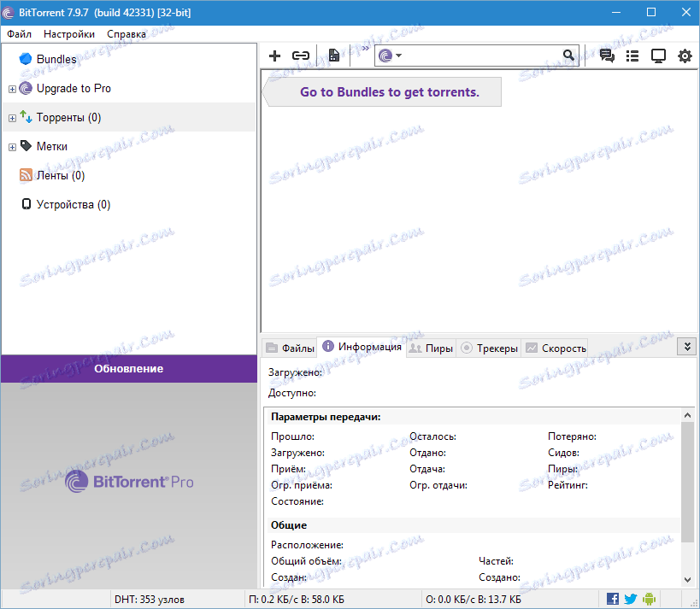The height and width of the screenshot is (609, 700).
Task: Click info panel scrollbar down arrow
Action: [x=687, y=580]
